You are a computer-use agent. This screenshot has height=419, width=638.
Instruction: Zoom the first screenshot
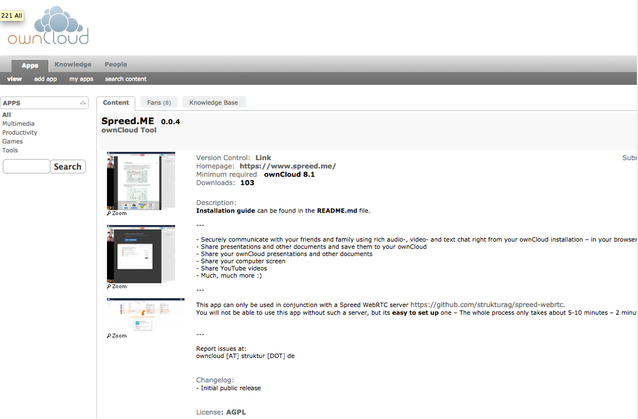tap(117, 213)
